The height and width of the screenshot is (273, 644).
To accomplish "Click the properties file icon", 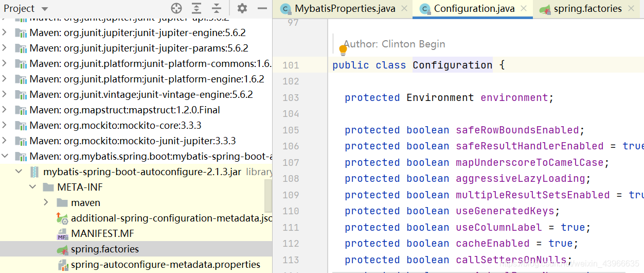I will pyautogui.click(x=62, y=264).
